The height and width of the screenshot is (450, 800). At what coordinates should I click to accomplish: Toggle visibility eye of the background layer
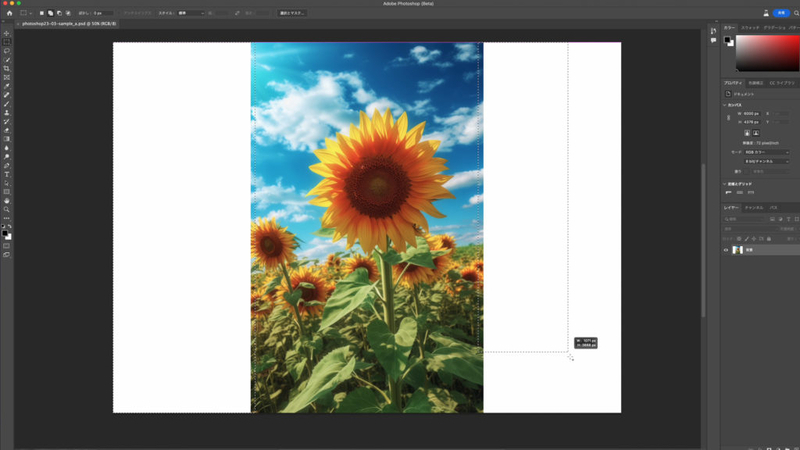coord(726,250)
